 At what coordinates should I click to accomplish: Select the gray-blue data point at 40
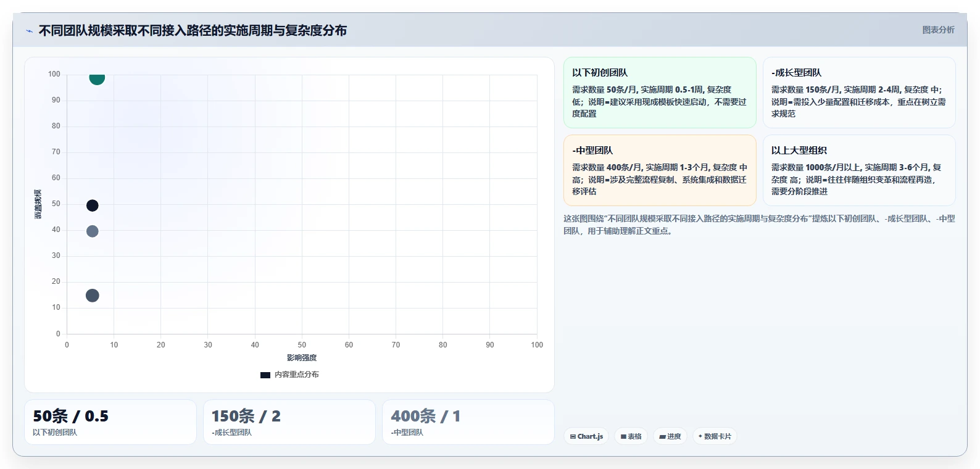[92, 231]
